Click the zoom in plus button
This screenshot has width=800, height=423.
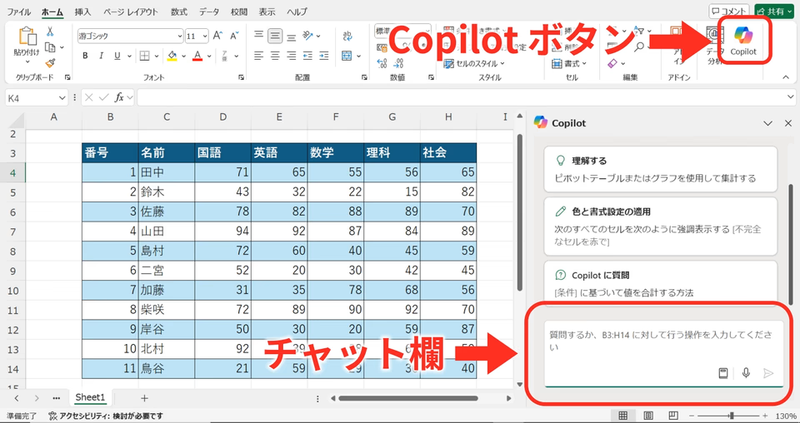(765, 416)
